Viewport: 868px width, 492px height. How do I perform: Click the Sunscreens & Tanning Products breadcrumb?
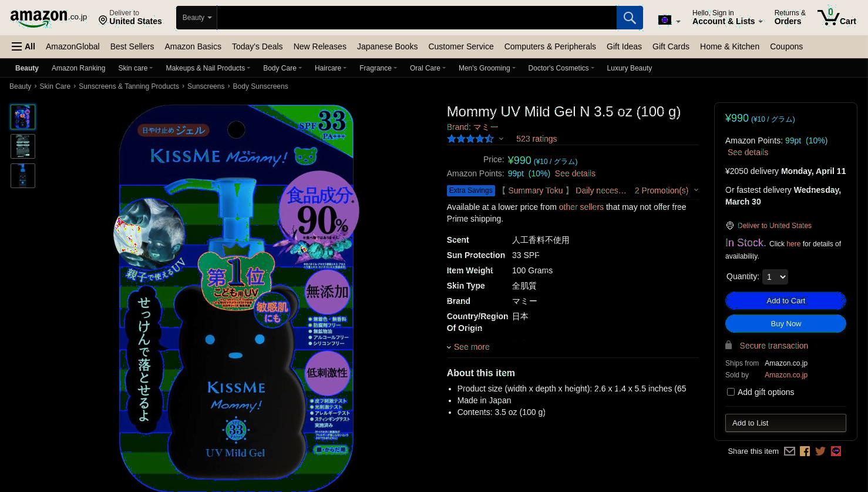click(129, 86)
